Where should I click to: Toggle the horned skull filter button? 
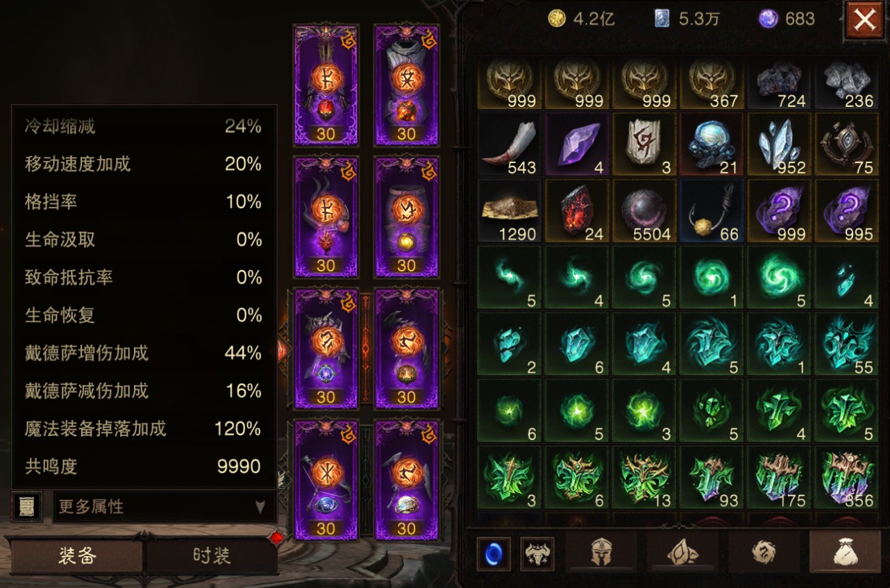pyautogui.click(x=537, y=554)
